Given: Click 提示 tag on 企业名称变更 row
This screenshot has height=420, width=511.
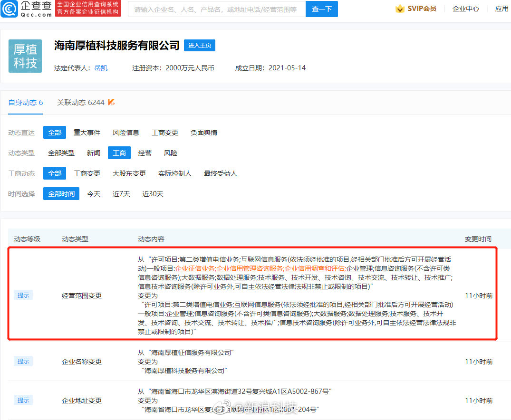Looking at the screenshot, I should 23,361.
